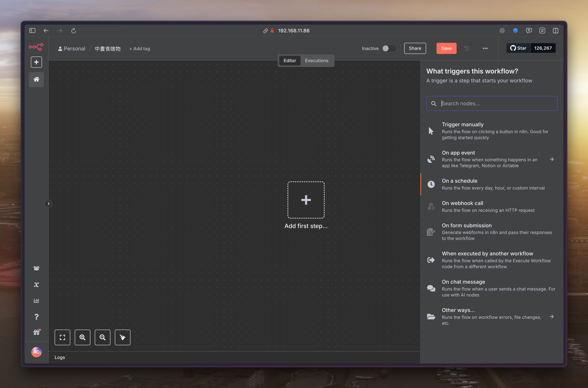
Task: Open the Variables icon in sidebar
Action: click(36, 285)
